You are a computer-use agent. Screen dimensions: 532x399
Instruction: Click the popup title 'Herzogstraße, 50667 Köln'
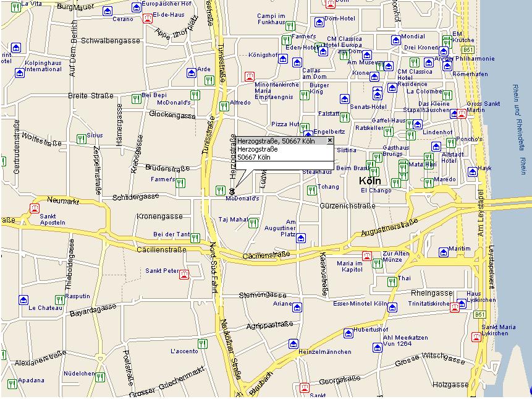(x=276, y=141)
